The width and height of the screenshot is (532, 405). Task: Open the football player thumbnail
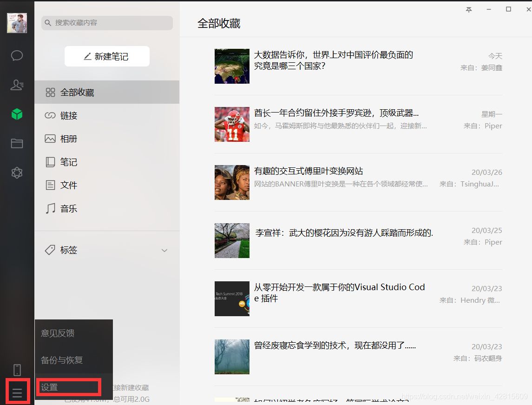232,124
